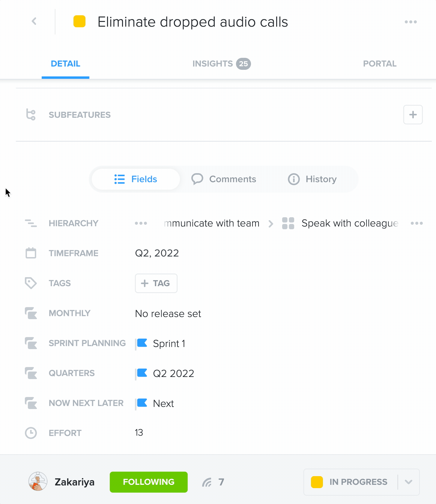Change the Sprint 1 release value

169,344
